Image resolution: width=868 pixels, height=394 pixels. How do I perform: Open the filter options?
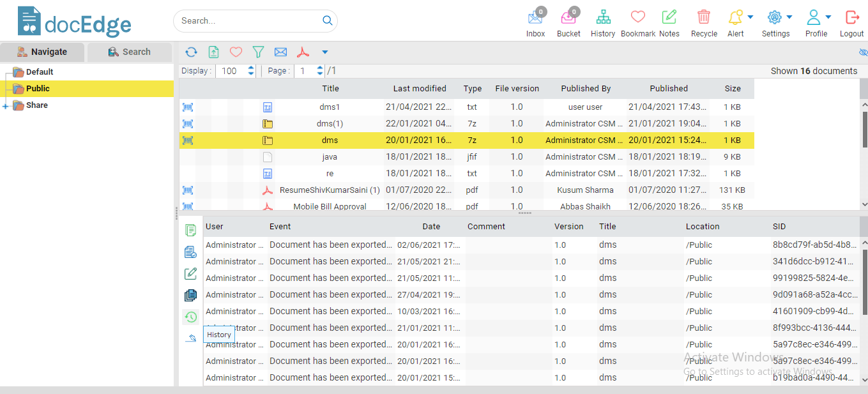[258, 52]
